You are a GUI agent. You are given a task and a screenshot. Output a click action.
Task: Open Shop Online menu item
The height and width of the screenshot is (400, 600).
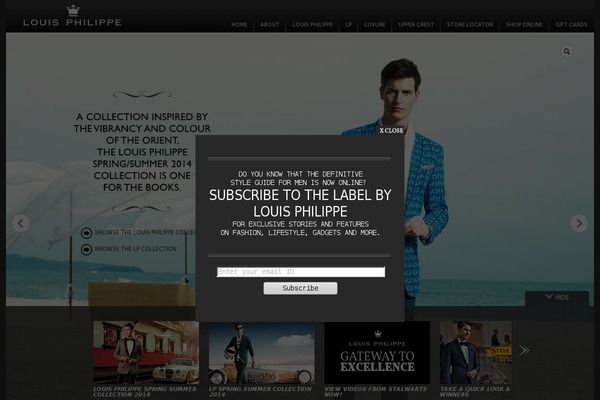(524, 24)
